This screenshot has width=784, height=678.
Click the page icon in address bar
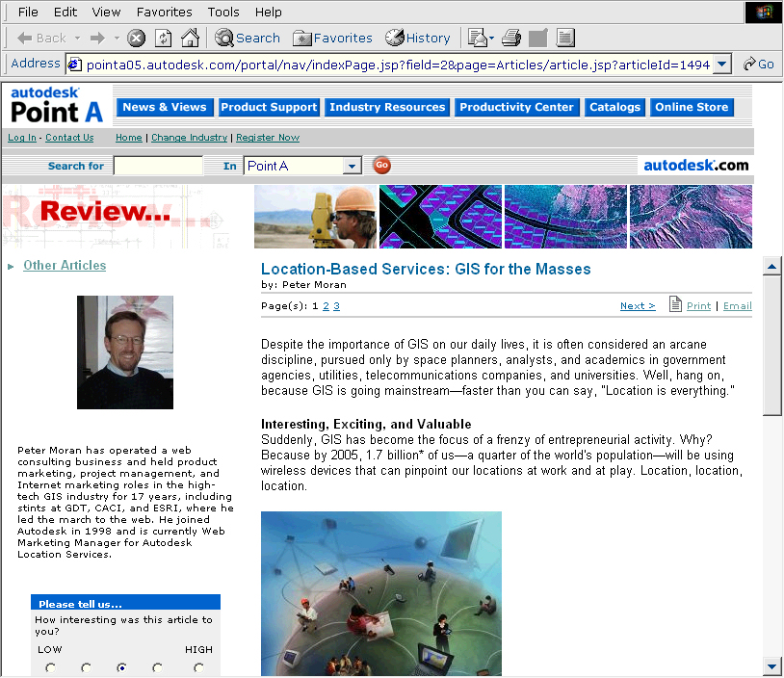click(75, 65)
